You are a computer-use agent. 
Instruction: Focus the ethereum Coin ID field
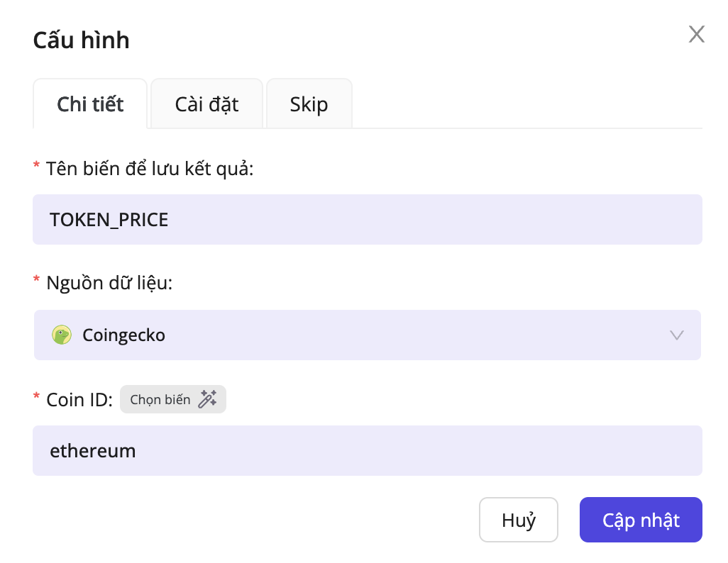click(367, 451)
